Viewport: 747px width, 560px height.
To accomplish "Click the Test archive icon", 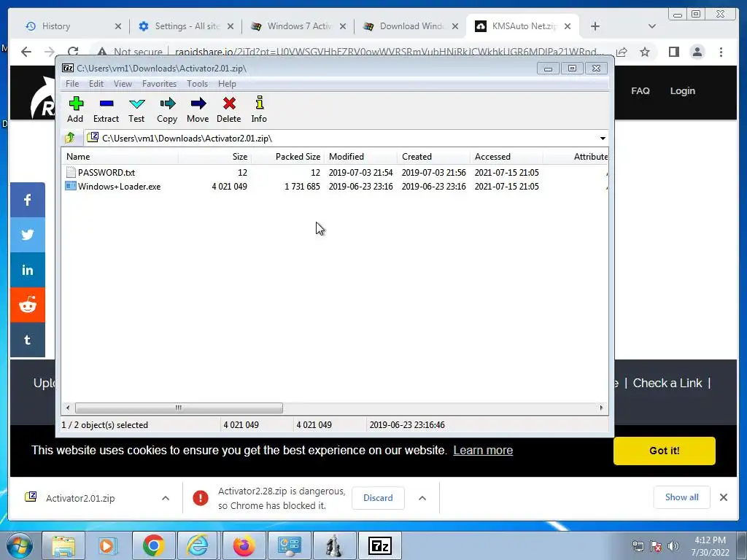I will (136, 109).
